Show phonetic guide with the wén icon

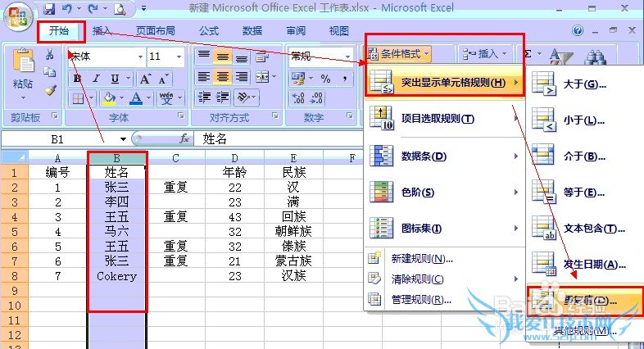coord(166,98)
